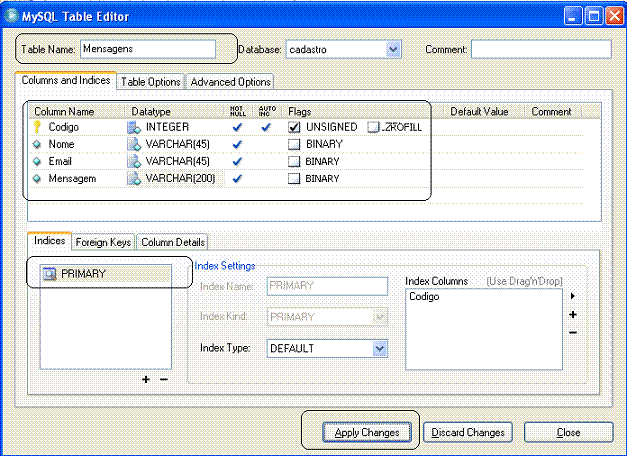Click the diamond icon beside Mensagem

pyautogui.click(x=37, y=178)
